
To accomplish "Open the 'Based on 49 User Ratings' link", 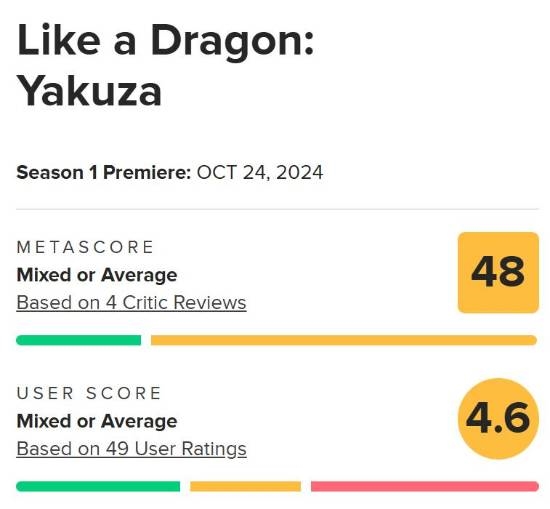I will point(132,449).
